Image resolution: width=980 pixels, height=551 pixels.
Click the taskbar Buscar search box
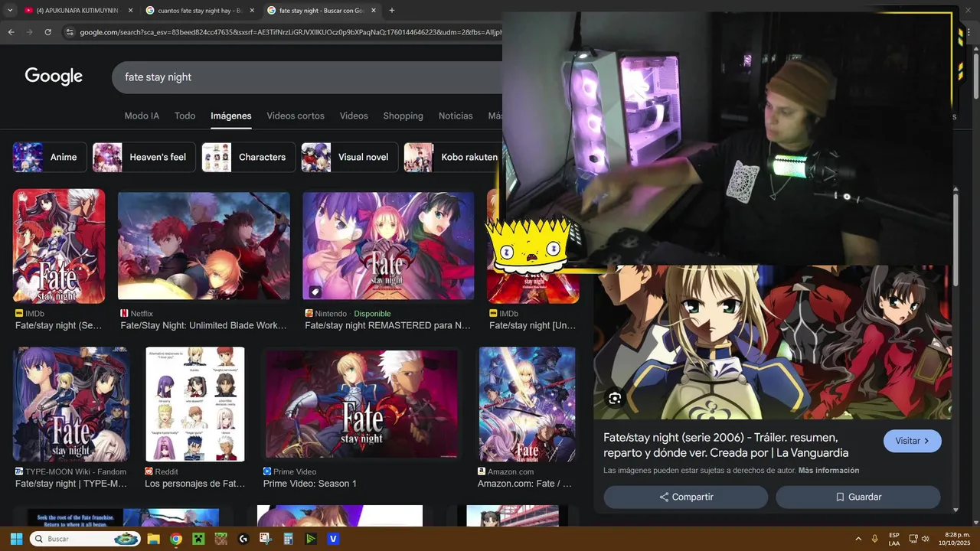[x=85, y=539]
